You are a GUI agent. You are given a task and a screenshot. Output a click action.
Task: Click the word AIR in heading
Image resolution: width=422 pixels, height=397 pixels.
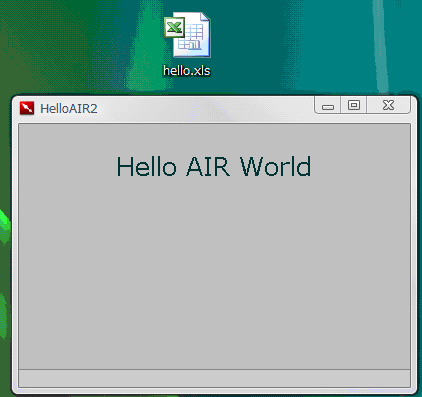pyautogui.click(x=208, y=166)
